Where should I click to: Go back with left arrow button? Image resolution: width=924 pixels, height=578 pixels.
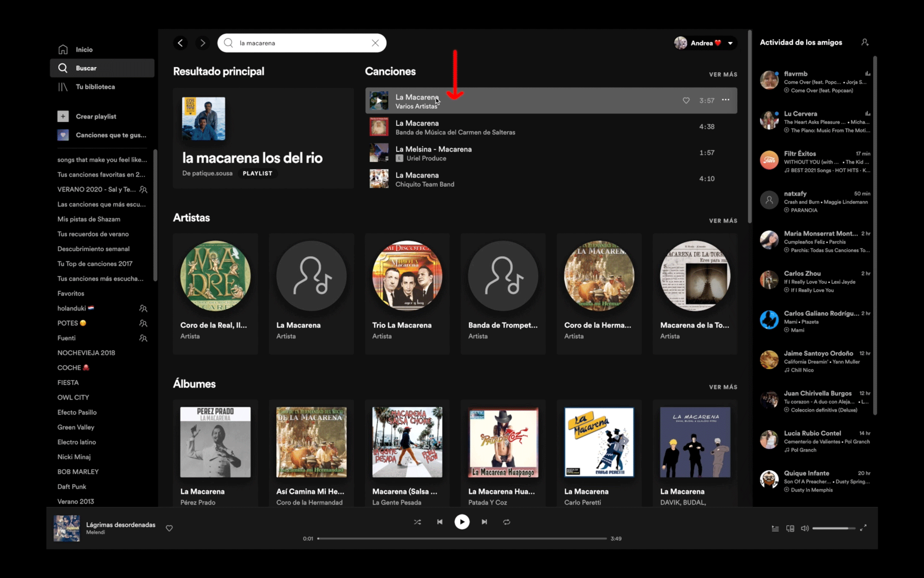pyautogui.click(x=181, y=43)
